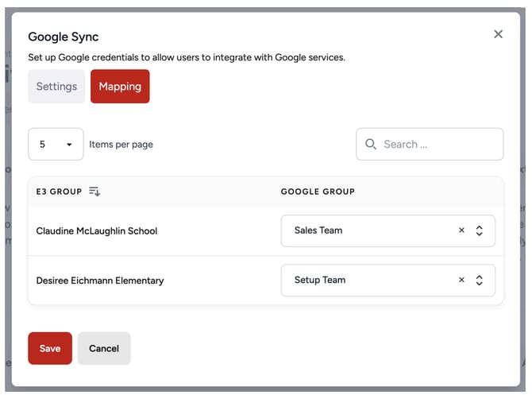Click the search magnifier icon

(x=371, y=145)
